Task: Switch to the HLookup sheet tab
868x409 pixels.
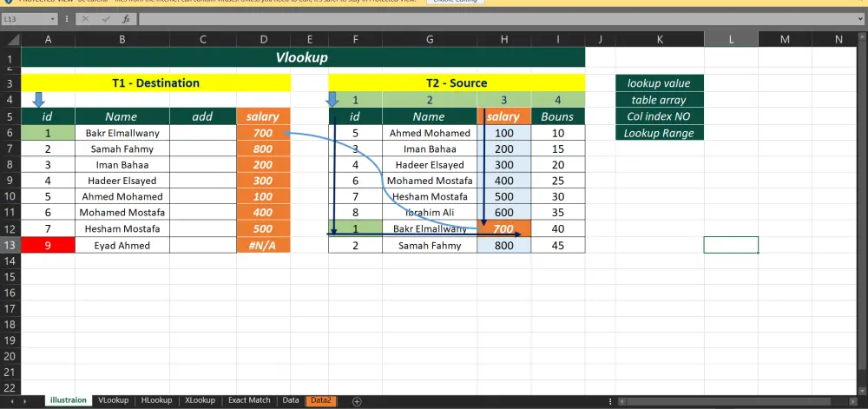Action: click(156, 400)
